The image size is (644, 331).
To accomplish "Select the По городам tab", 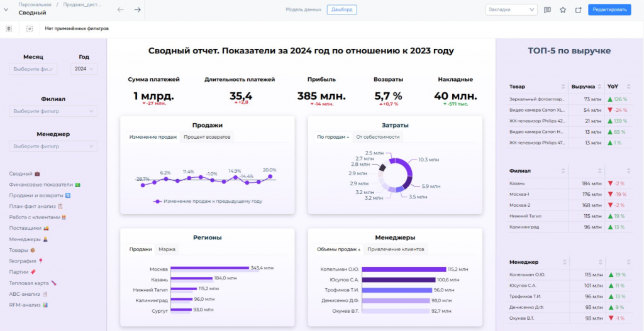I will tap(333, 137).
